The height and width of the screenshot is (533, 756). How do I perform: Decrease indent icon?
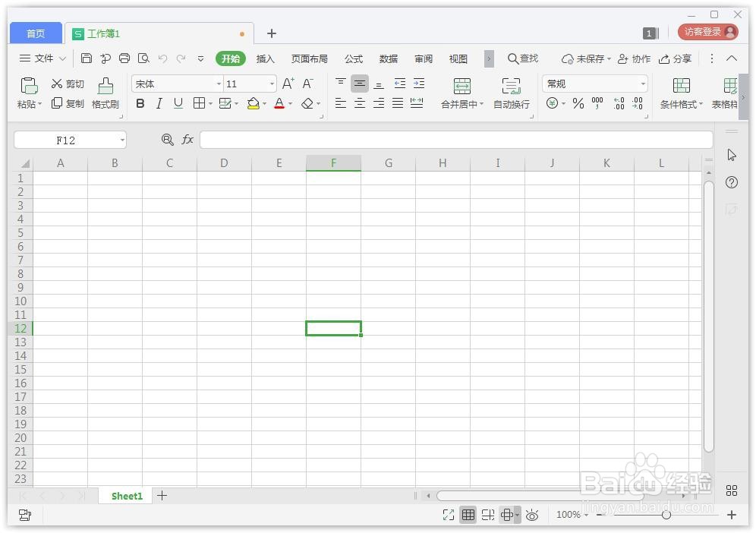400,83
